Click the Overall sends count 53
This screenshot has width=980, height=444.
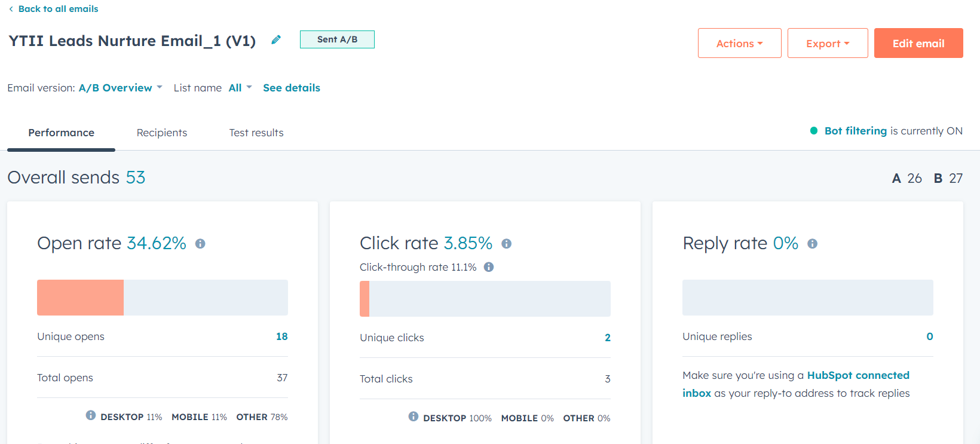[x=136, y=177]
